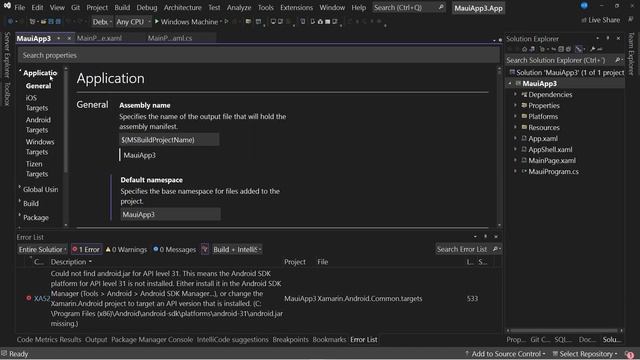Open Properties wrench icon in Solution Explorer

point(593,49)
